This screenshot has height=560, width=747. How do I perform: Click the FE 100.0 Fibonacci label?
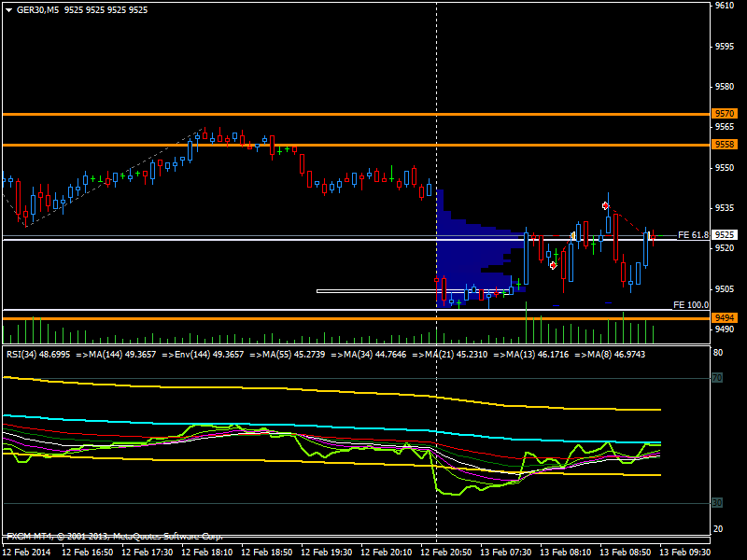690,305
